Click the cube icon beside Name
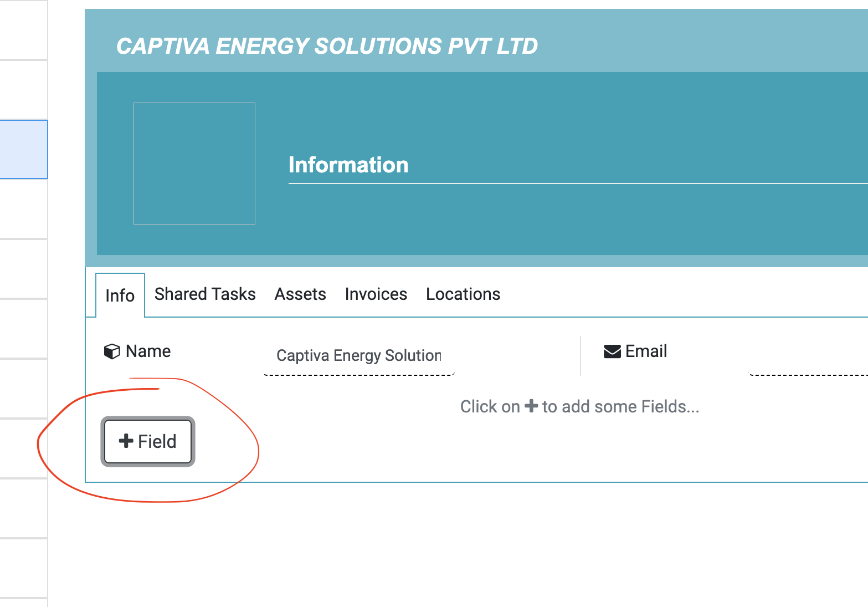Screen dimensions: 868x607 (x=112, y=351)
